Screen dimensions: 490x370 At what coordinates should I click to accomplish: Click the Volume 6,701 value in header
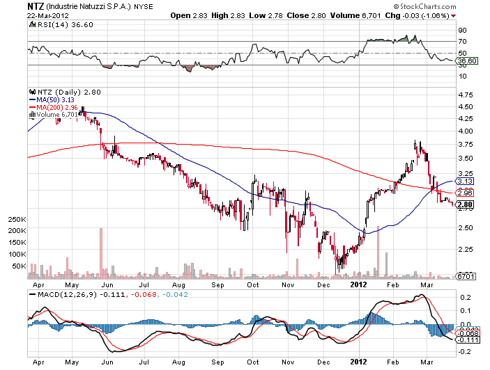(355, 15)
